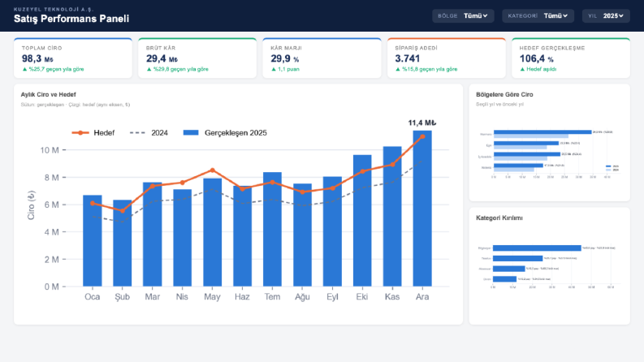Select the Kâr Marjı KPI card
The height and width of the screenshot is (362, 644).
[322, 58]
